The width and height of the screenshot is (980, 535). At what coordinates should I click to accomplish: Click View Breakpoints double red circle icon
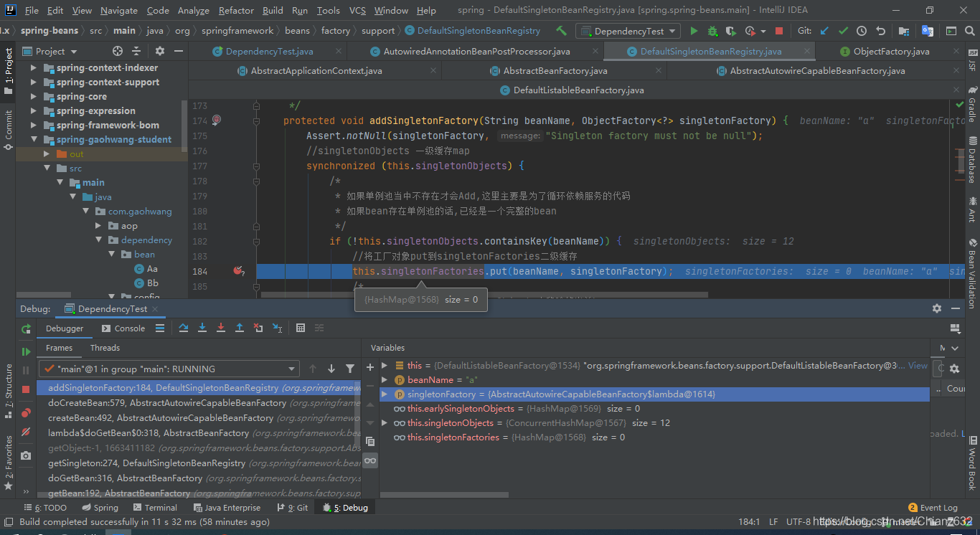pyautogui.click(x=26, y=412)
